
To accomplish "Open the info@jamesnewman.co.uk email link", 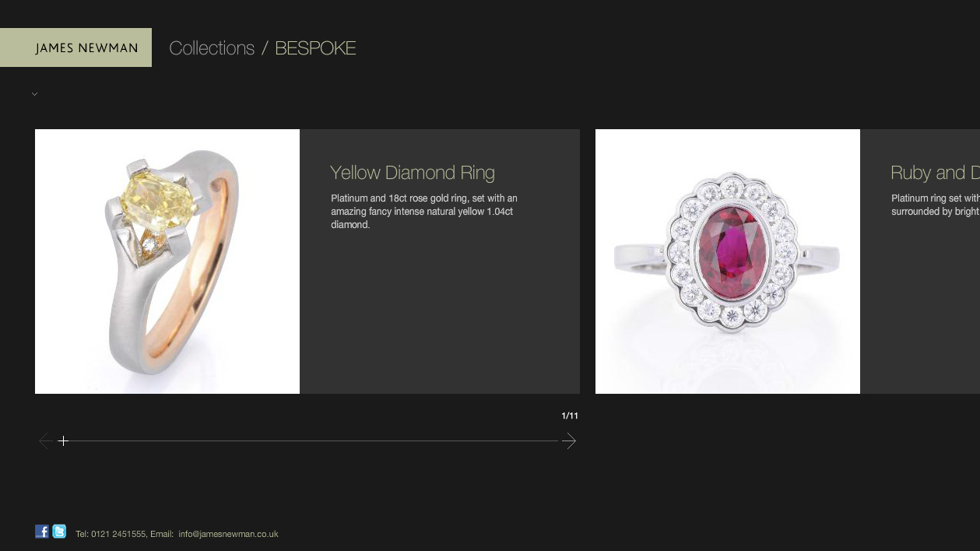I will pyautogui.click(x=228, y=534).
